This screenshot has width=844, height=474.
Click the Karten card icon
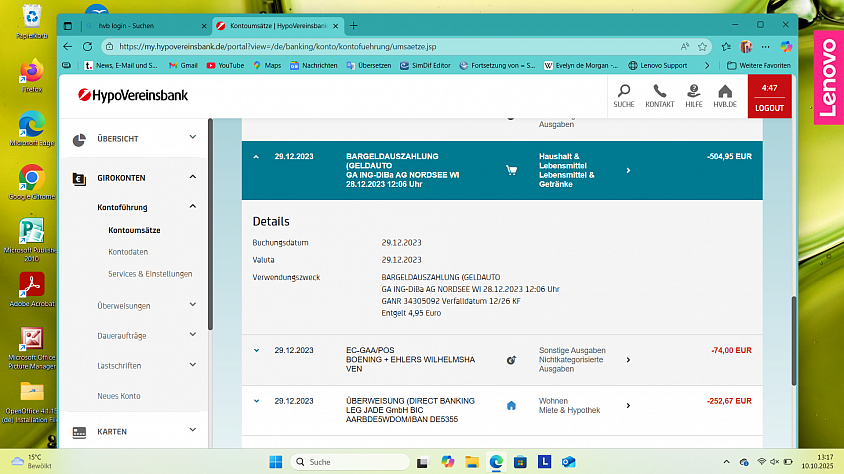pos(79,432)
